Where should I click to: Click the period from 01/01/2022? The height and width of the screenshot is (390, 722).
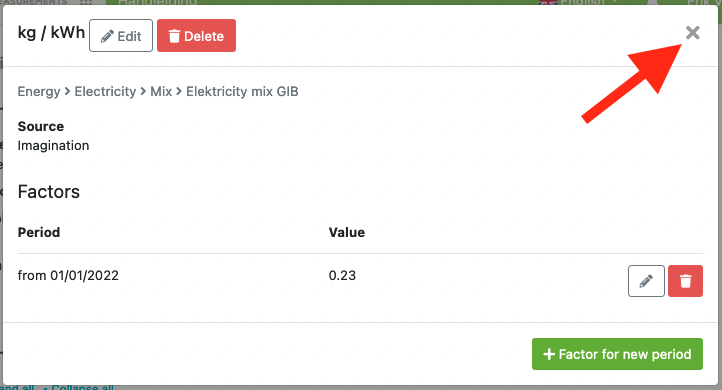pyautogui.click(x=68, y=275)
